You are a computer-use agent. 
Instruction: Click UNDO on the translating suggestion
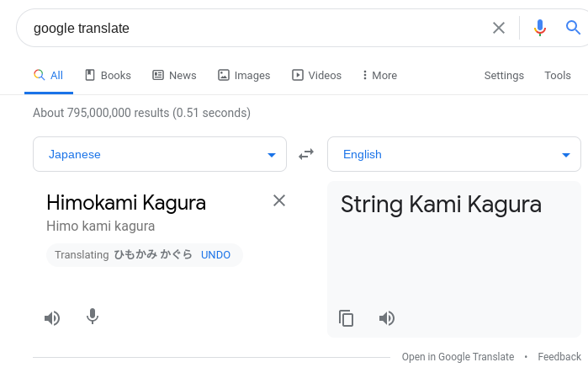(215, 254)
